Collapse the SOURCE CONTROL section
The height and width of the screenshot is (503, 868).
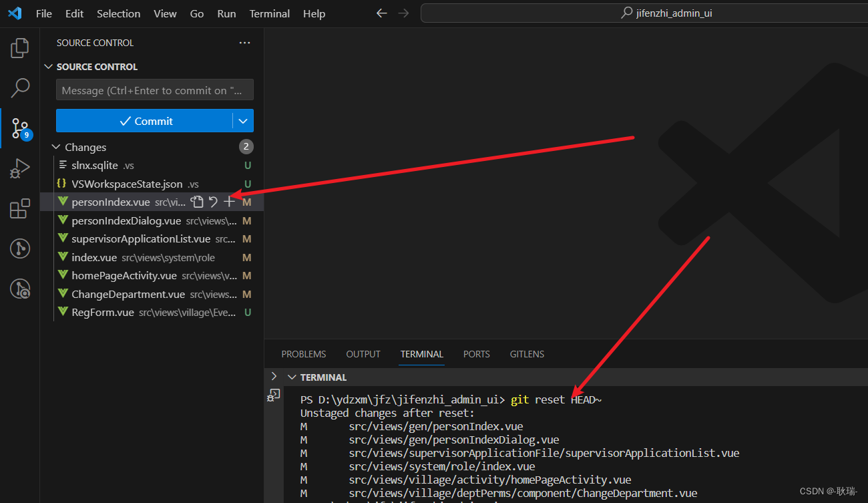point(48,67)
